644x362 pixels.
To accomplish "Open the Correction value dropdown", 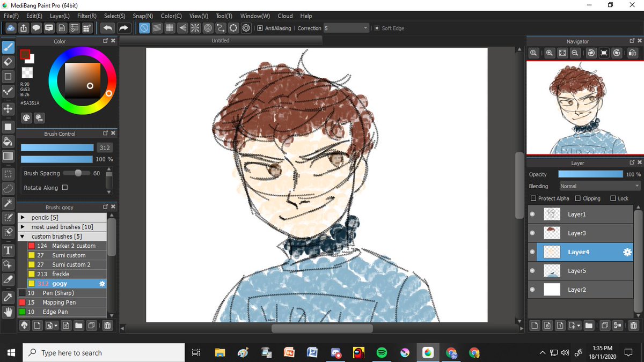I will 365,28.
